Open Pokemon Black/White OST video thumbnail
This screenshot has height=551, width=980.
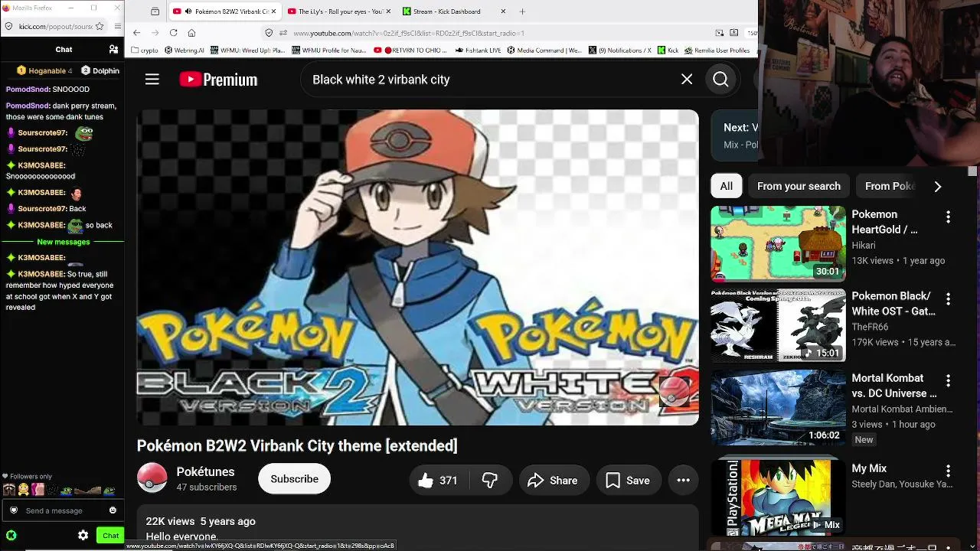pos(778,326)
